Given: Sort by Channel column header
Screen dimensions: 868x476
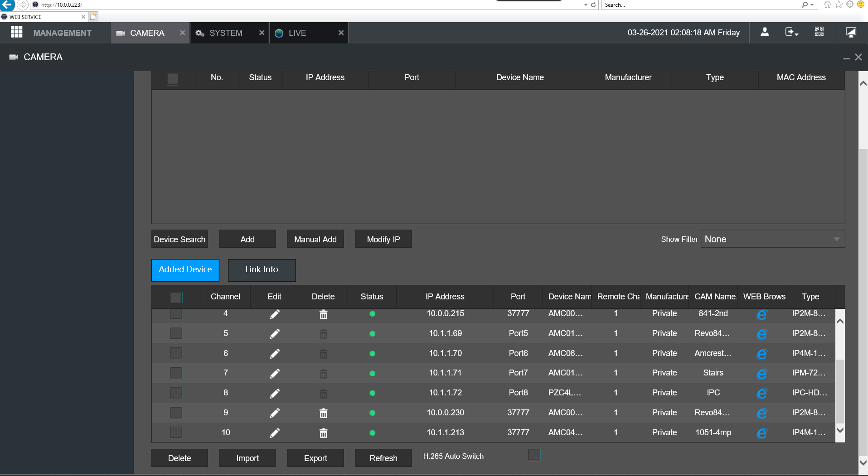Looking at the screenshot, I should tap(225, 297).
